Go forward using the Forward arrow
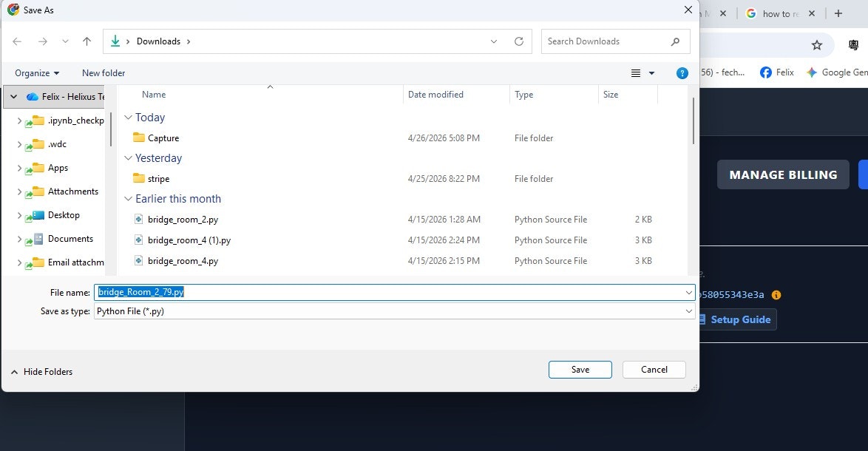This screenshot has height=451, width=868. [43, 41]
